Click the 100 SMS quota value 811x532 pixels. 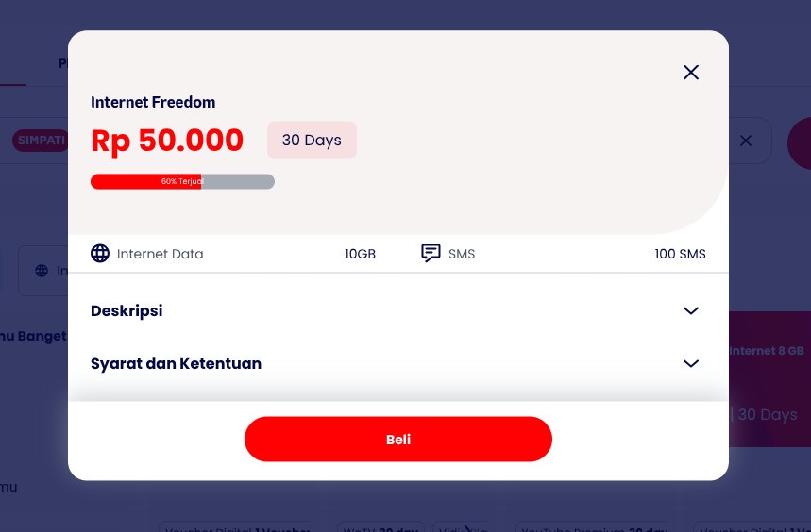tap(680, 254)
